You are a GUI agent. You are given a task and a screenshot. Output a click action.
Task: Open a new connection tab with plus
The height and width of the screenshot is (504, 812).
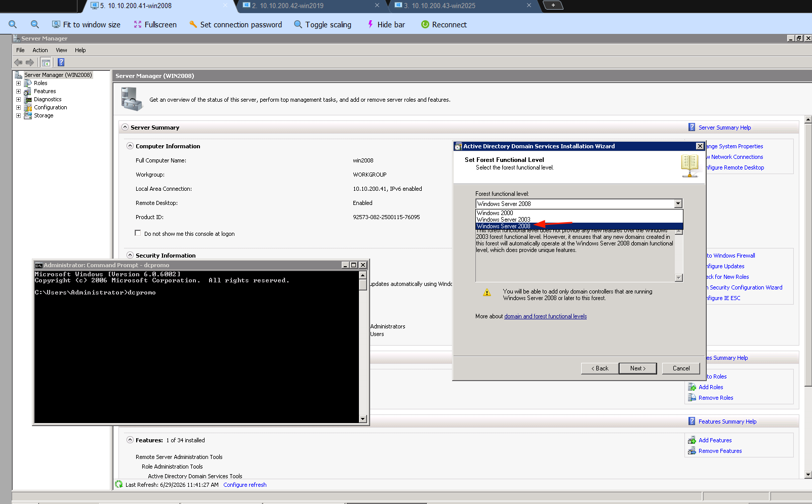553,5
